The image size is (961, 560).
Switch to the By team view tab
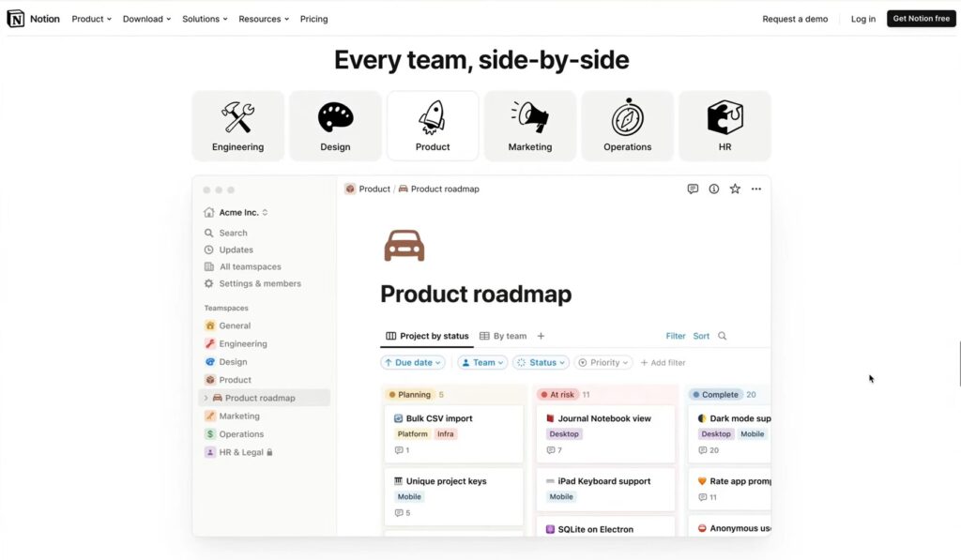(503, 336)
